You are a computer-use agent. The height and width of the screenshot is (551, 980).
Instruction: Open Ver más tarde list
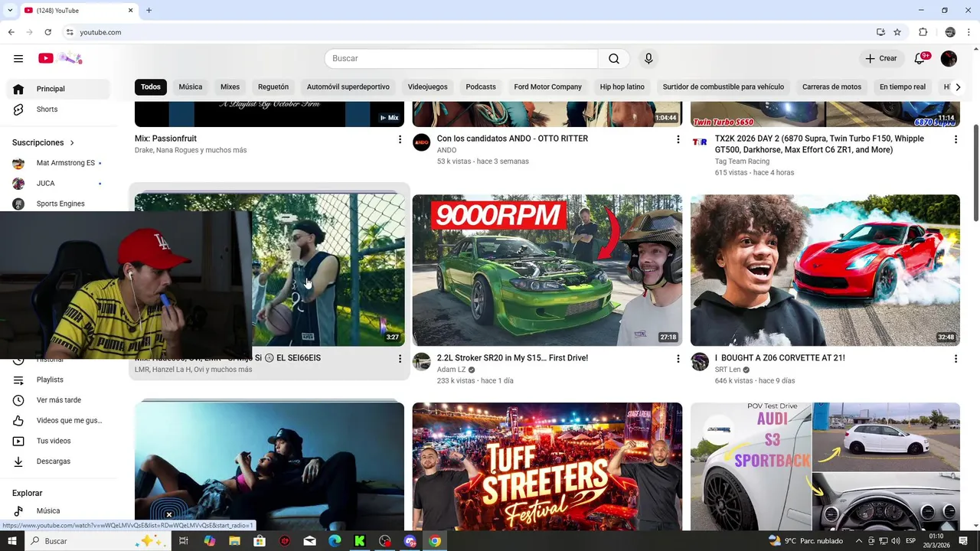click(x=58, y=400)
